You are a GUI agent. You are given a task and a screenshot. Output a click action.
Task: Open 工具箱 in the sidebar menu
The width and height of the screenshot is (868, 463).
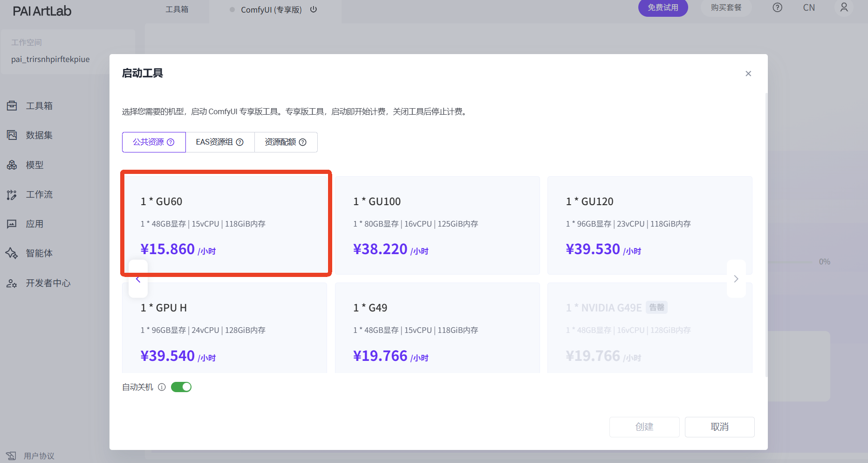point(39,106)
